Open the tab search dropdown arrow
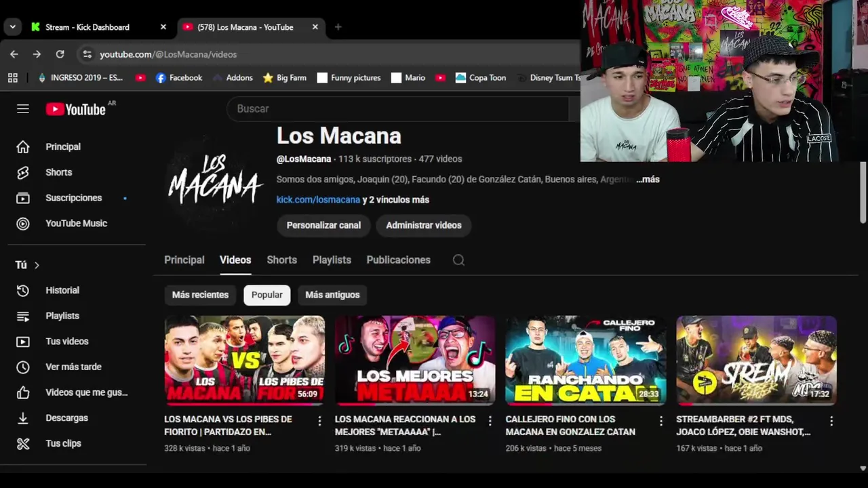 [12, 27]
